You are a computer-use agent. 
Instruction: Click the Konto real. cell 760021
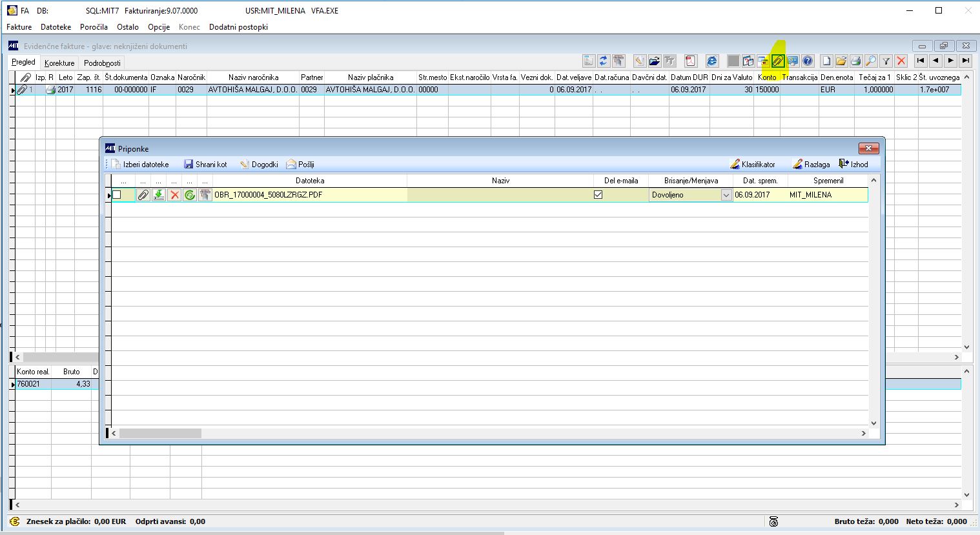(32, 384)
